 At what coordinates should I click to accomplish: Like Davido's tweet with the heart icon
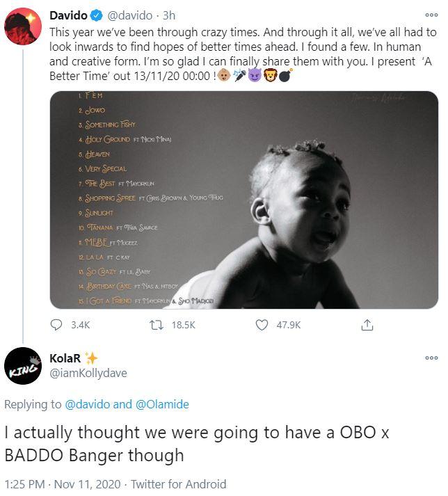(262, 325)
